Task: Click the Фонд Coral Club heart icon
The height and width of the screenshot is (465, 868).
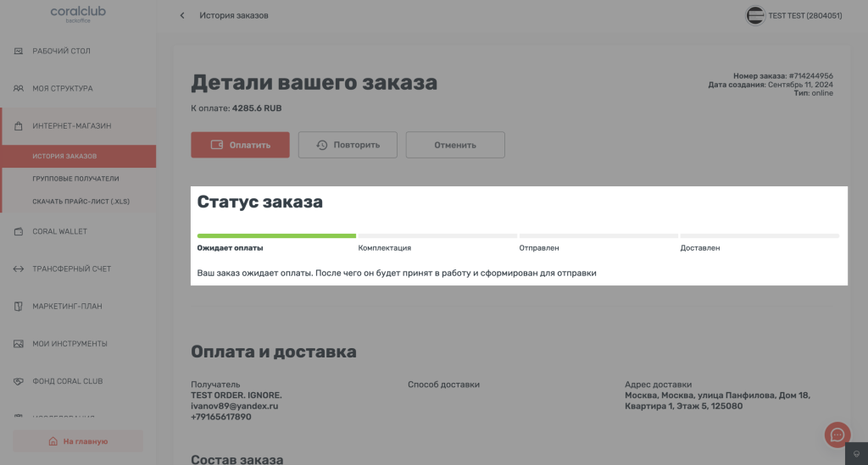Action: coord(18,381)
